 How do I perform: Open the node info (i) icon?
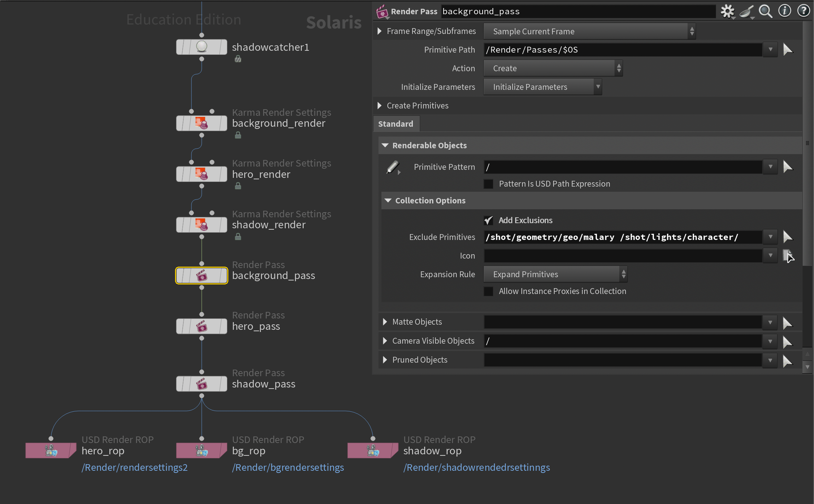pos(784,11)
